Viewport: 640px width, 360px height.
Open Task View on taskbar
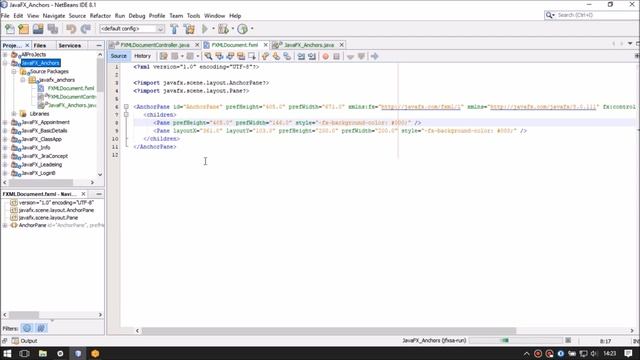point(24,353)
